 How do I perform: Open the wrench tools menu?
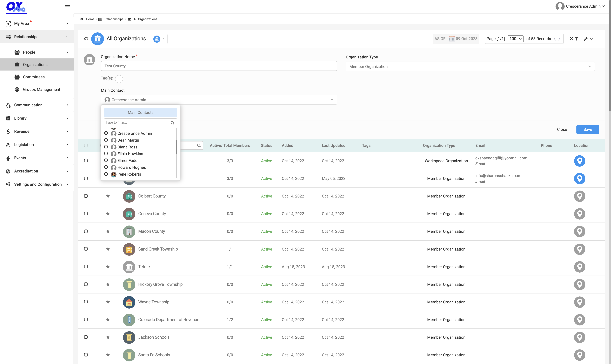tap(588, 39)
